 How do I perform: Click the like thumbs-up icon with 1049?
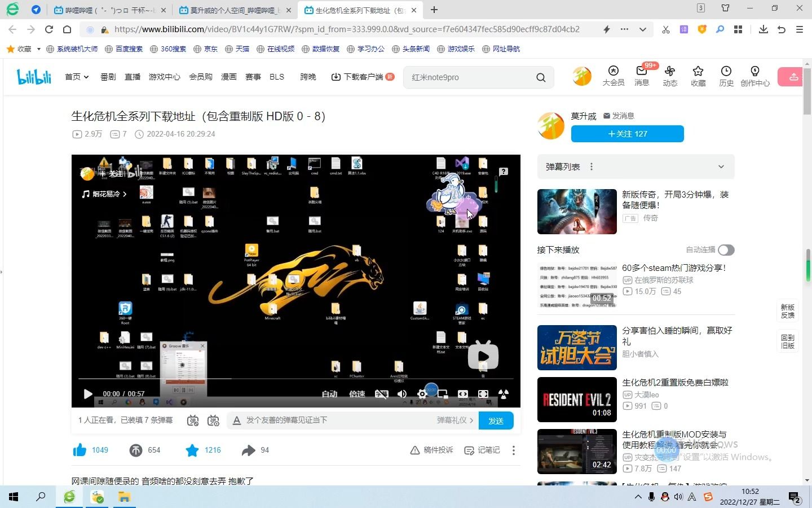tap(80, 450)
